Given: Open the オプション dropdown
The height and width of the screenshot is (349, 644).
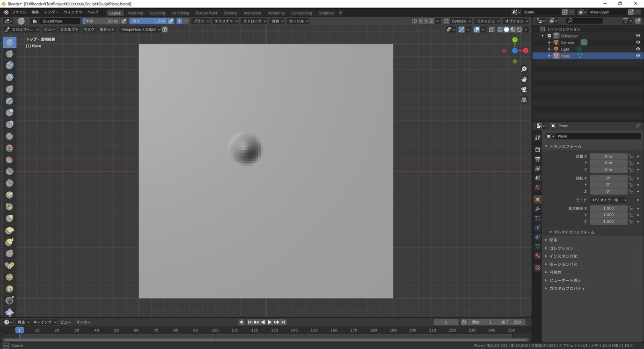Looking at the screenshot, I should (517, 21).
